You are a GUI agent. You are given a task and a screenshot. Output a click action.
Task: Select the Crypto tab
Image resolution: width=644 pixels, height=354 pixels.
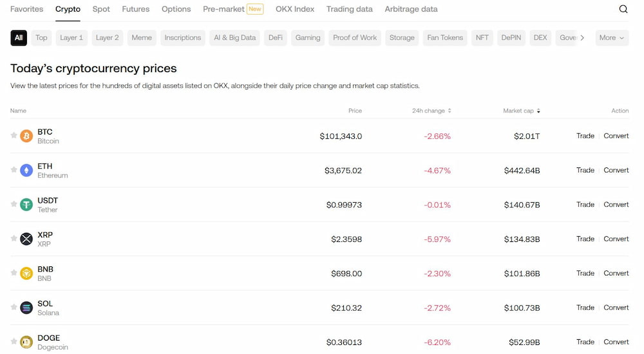coord(68,9)
